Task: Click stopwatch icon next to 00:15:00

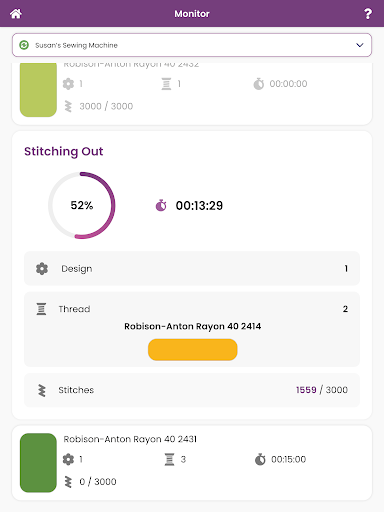Action: [x=260, y=459]
